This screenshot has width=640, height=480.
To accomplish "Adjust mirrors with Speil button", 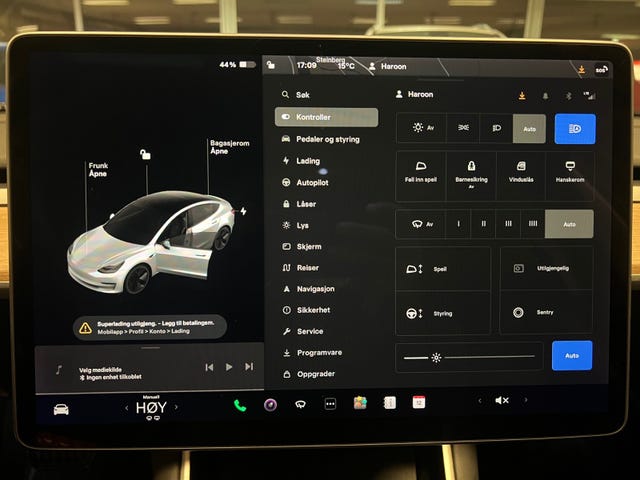I will [x=443, y=269].
